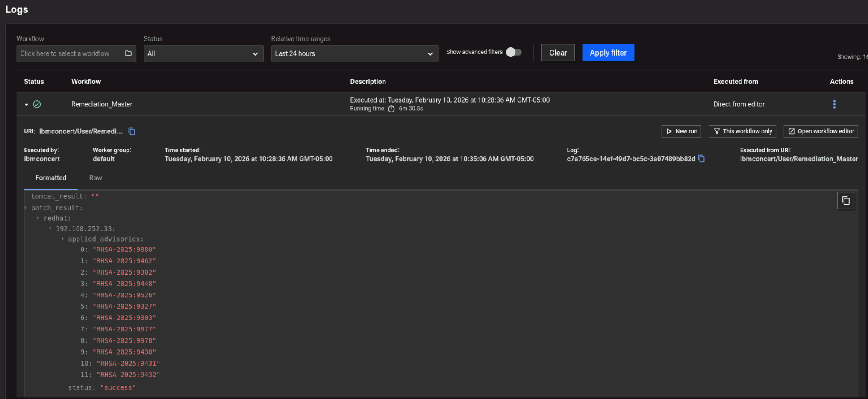The image size is (868, 399).
Task: Copy the formatted log output
Action: tap(845, 201)
